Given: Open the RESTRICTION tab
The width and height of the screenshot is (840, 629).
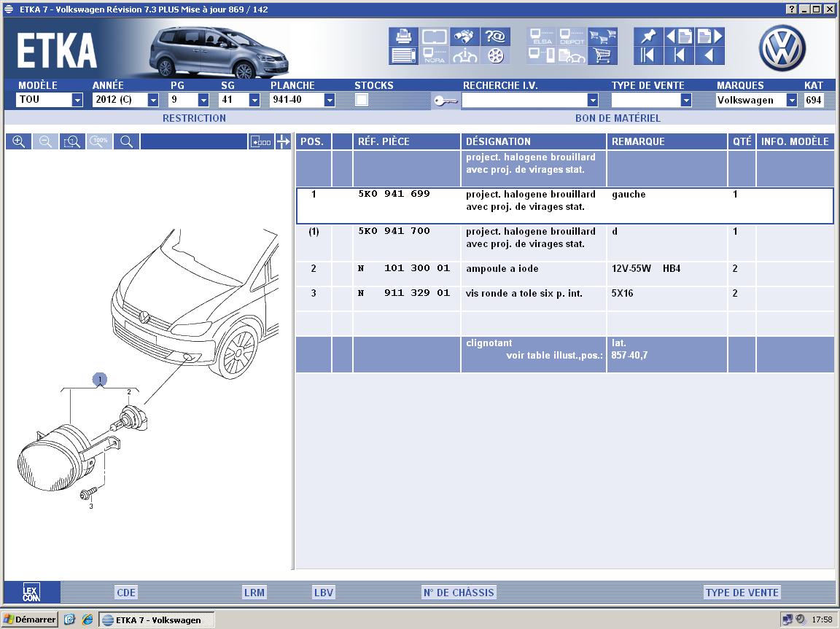Looking at the screenshot, I should 194,118.
